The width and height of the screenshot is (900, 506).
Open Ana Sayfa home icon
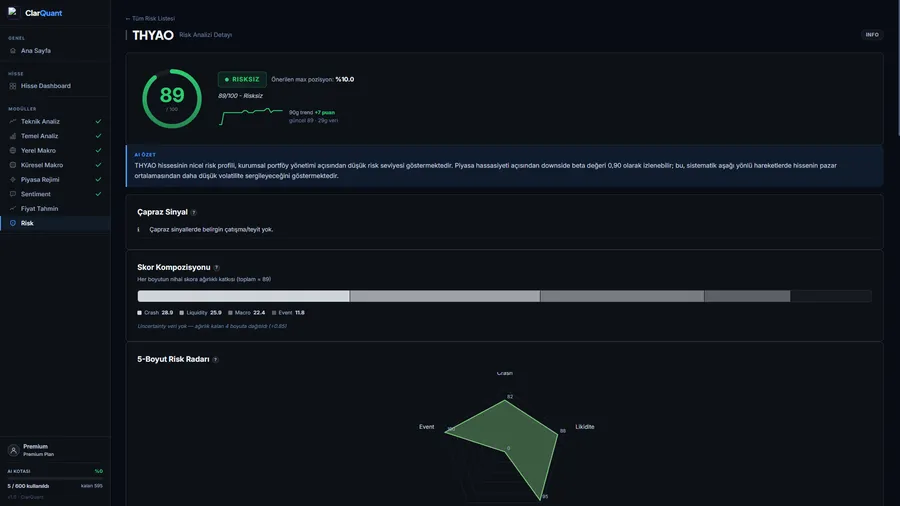pyautogui.click(x=13, y=50)
